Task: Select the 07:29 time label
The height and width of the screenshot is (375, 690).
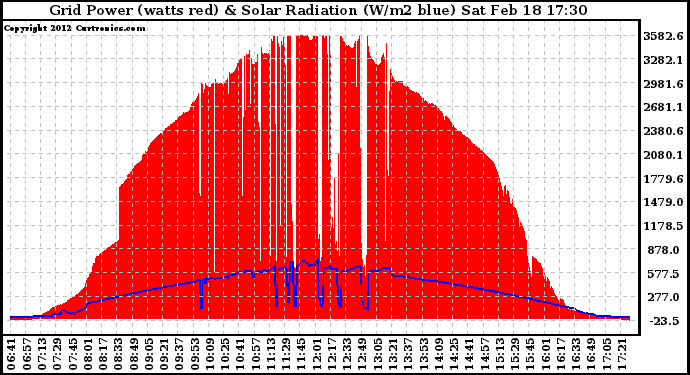Action: click(57, 353)
